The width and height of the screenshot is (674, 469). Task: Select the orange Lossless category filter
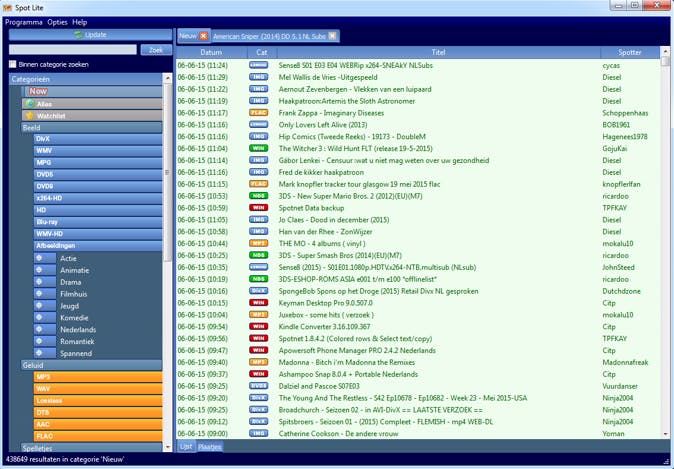98,400
